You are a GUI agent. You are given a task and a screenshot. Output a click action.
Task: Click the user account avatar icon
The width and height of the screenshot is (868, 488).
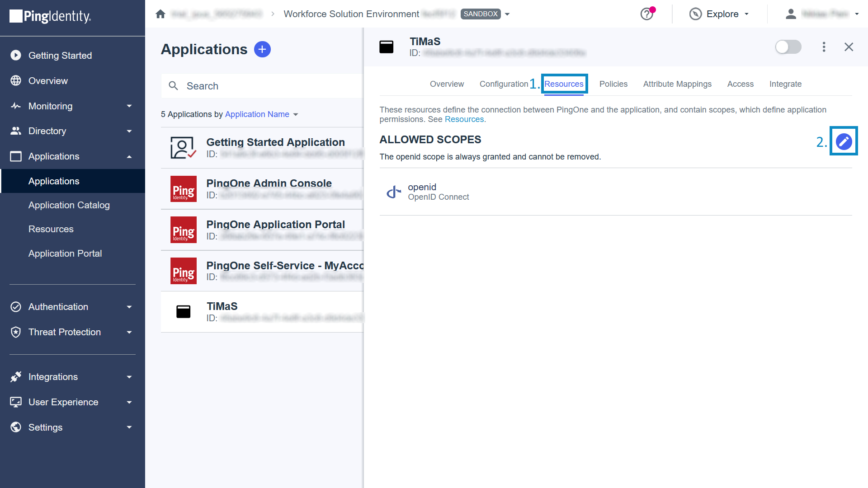coord(791,14)
